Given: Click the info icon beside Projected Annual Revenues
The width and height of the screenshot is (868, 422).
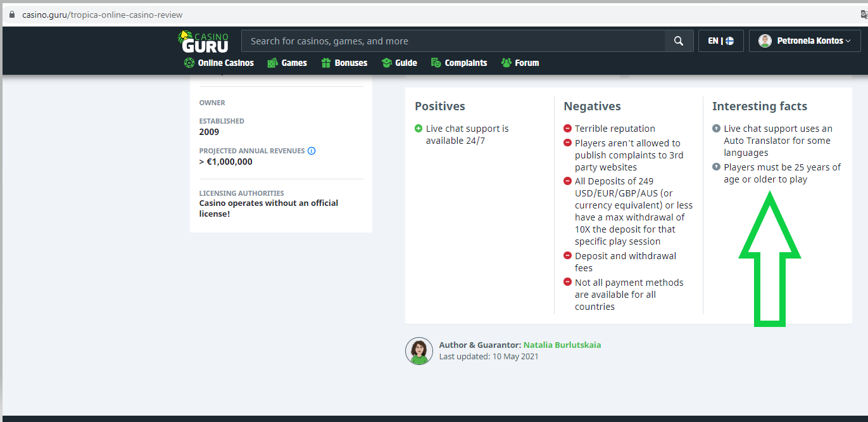Looking at the screenshot, I should (x=311, y=151).
